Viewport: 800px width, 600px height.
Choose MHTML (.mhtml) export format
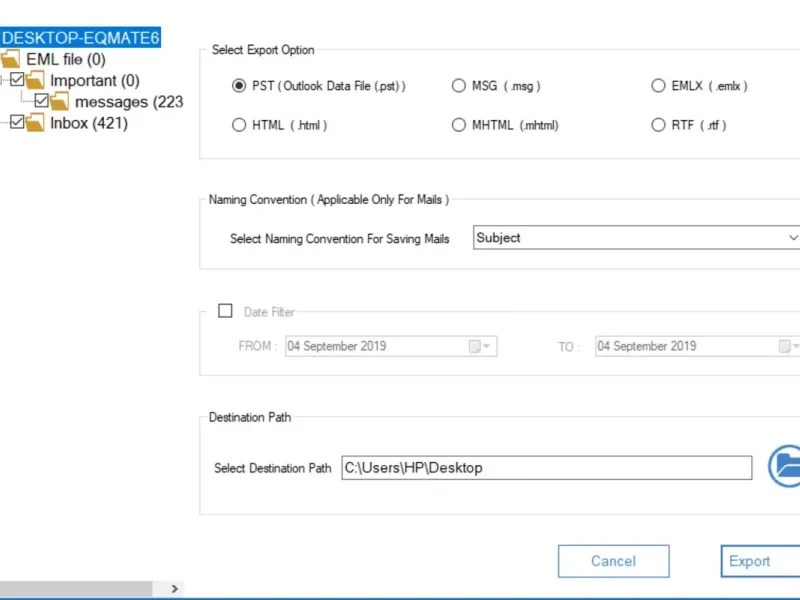coord(459,125)
